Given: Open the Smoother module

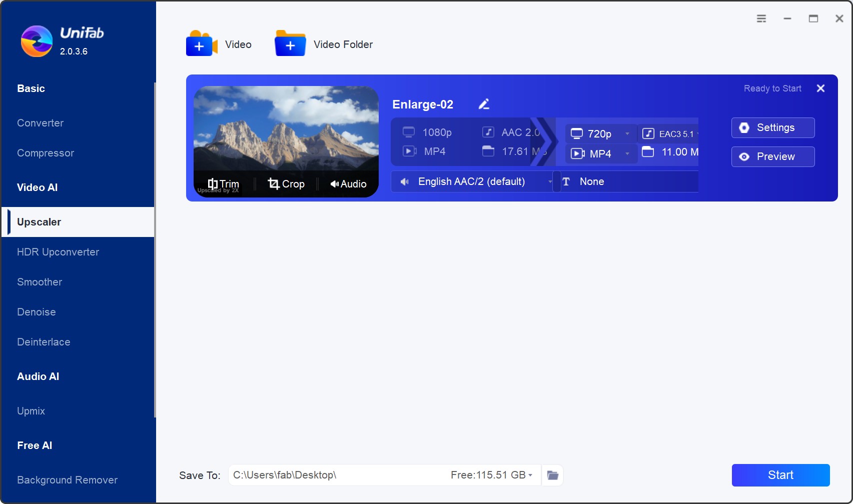Looking at the screenshot, I should coord(78,282).
